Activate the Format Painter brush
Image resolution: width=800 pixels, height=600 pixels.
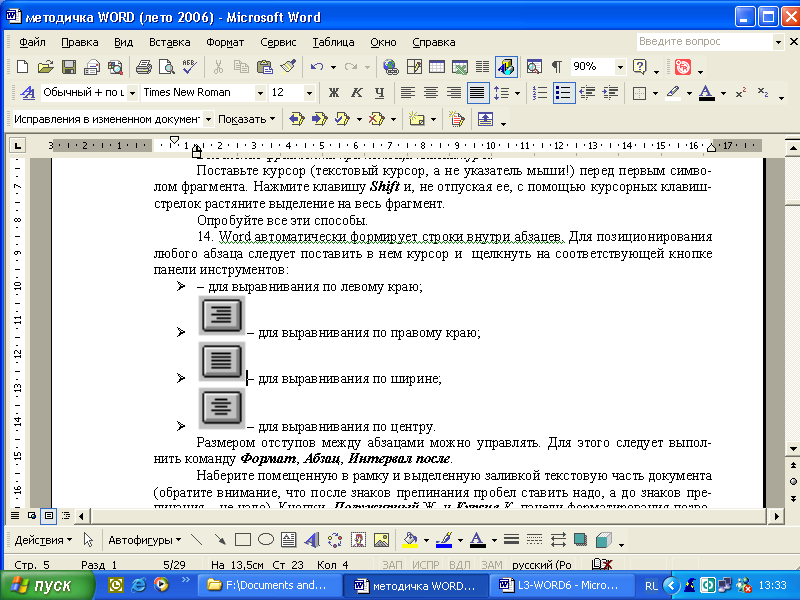[288, 67]
